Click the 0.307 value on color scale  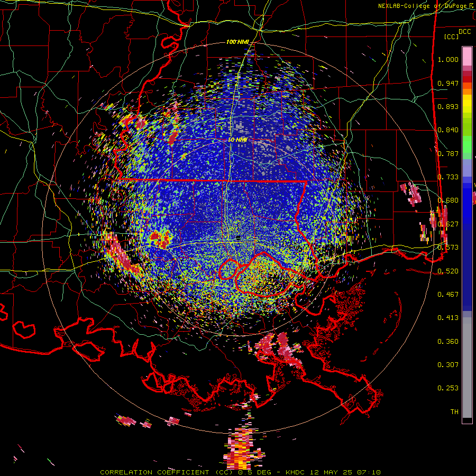(x=448, y=364)
